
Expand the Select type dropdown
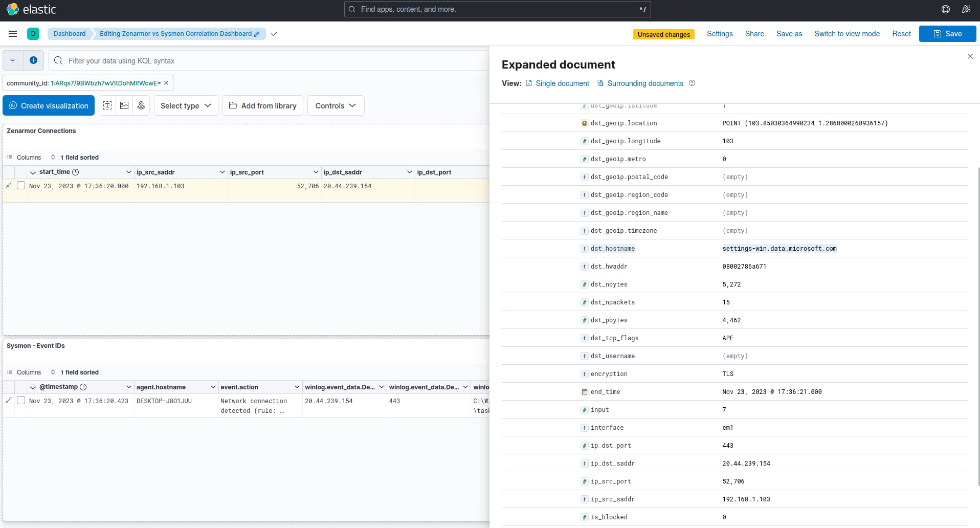click(x=186, y=105)
